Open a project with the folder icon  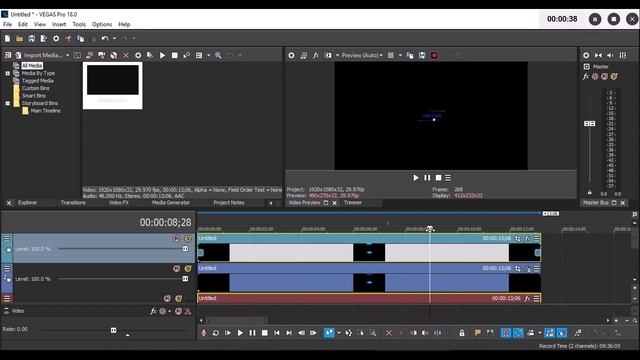pos(19,38)
